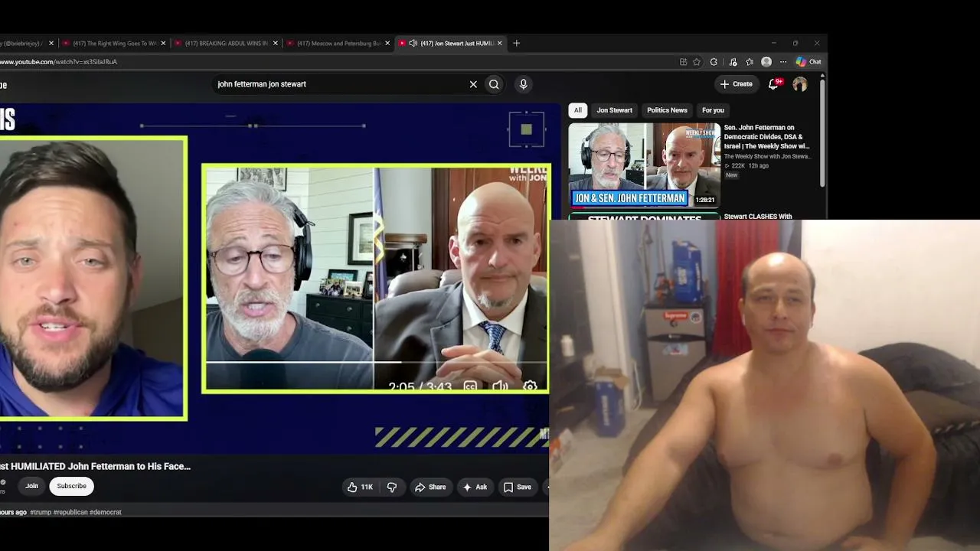Open the Jon & Sen. John Fetterman thumbnail
The image size is (980, 551).
tap(644, 165)
